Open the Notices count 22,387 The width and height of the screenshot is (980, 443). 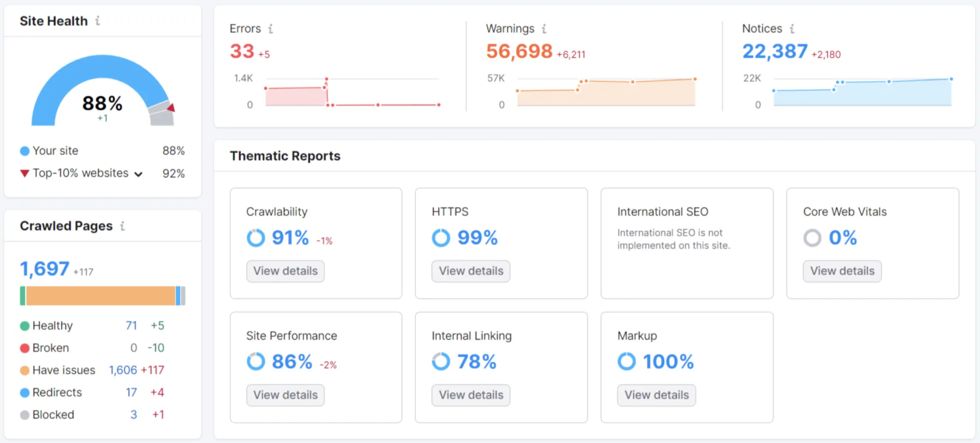pyautogui.click(x=775, y=51)
